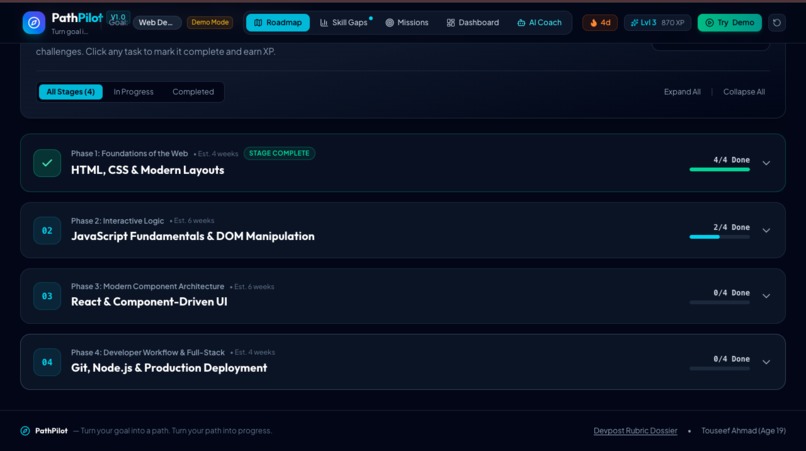806x451 pixels.
Task: Click the AI Coach robot icon
Action: pyautogui.click(x=521, y=23)
